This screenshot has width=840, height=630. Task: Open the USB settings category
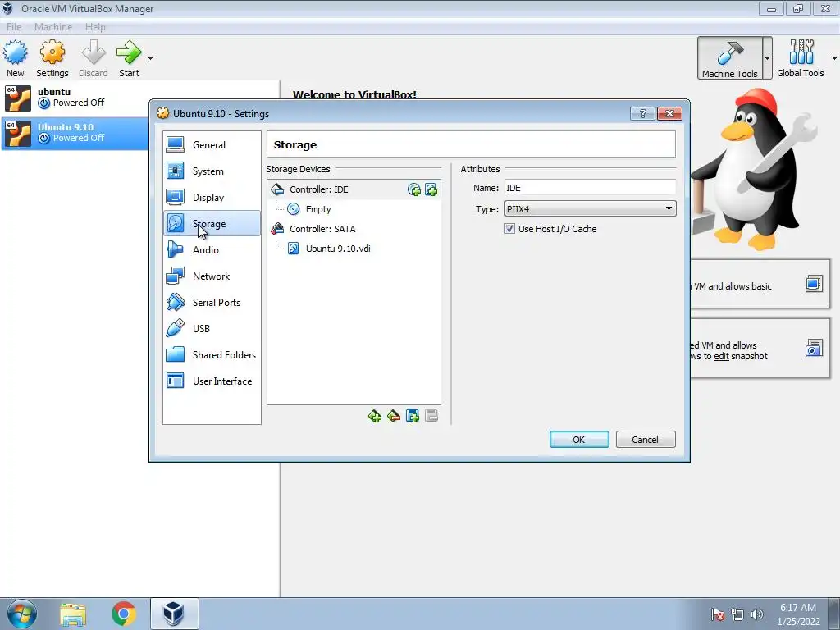click(212, 328)
